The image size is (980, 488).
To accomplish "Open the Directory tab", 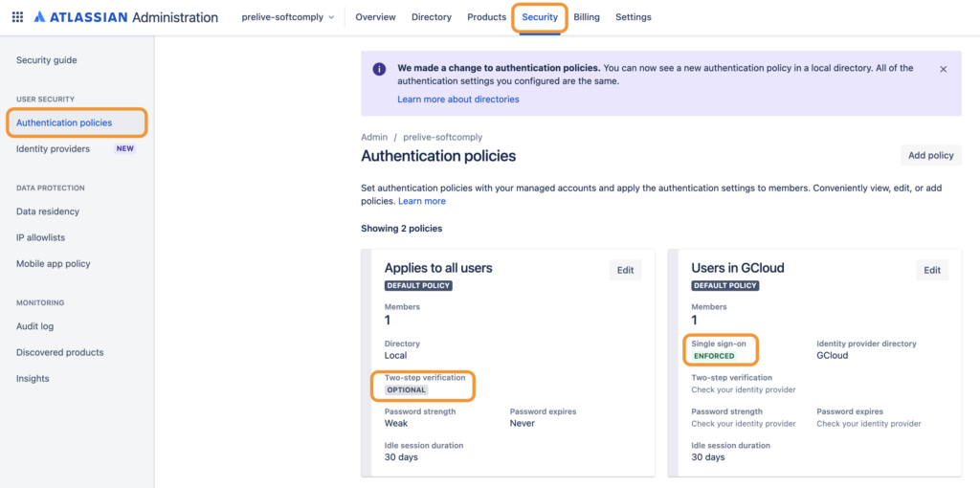I will coord(432,17).
